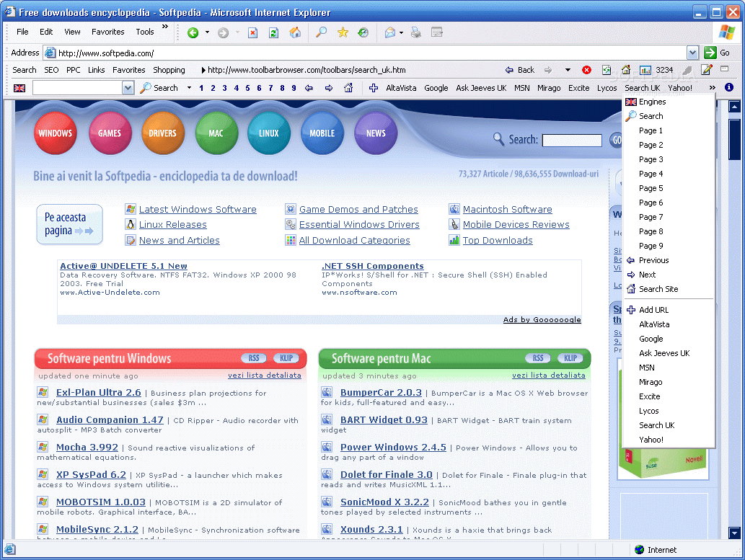The image size is (745, 560).
Task: Open the address bar dropdown arrow
Action: pos(693,53)
